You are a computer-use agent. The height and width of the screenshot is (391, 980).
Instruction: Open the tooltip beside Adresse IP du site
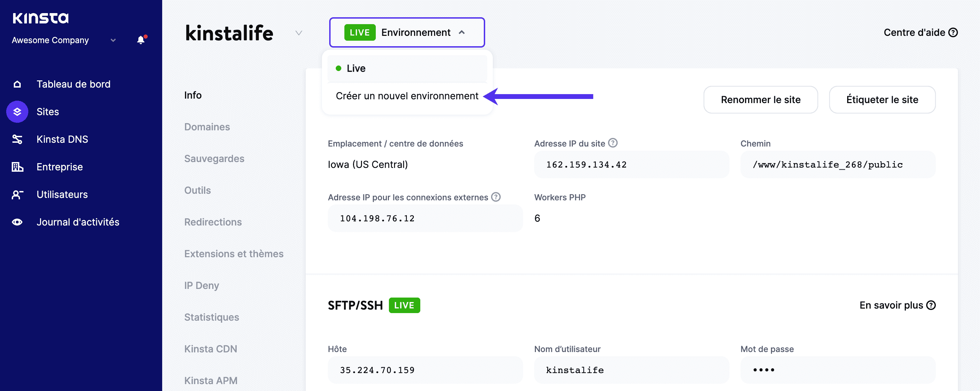tap(612, 143)
